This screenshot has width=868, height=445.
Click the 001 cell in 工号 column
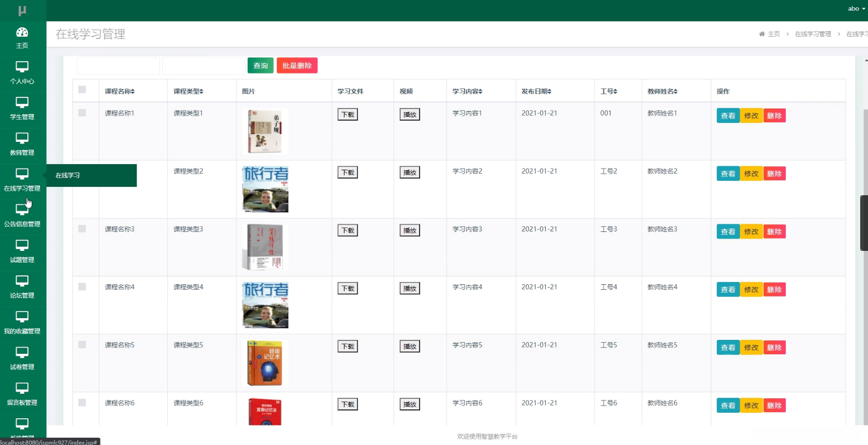(x=606, y=113)
